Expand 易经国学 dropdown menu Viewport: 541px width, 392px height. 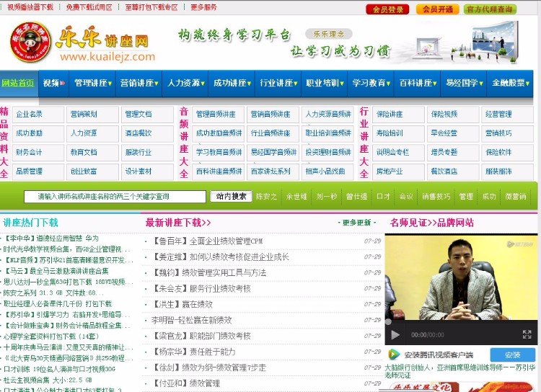[x=464, y=83]
